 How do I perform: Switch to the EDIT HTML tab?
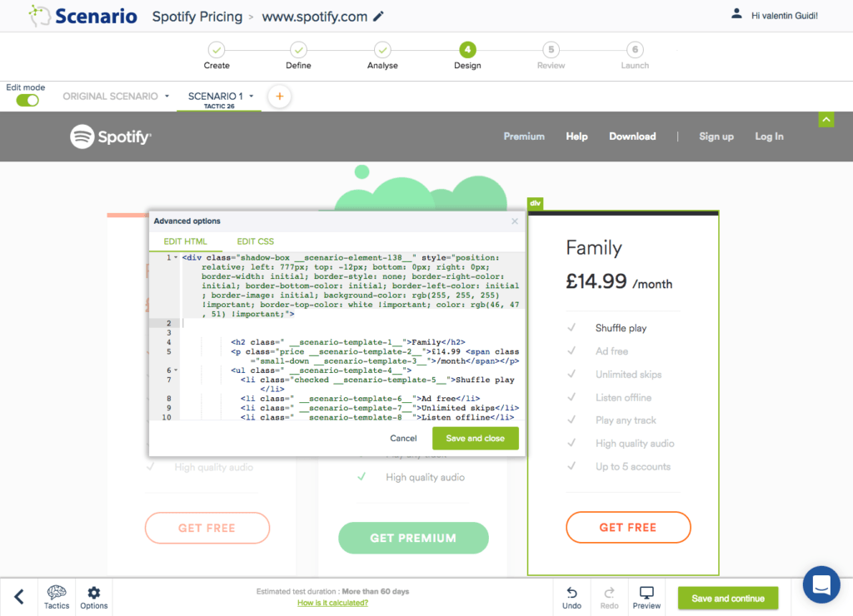point(185,241)
